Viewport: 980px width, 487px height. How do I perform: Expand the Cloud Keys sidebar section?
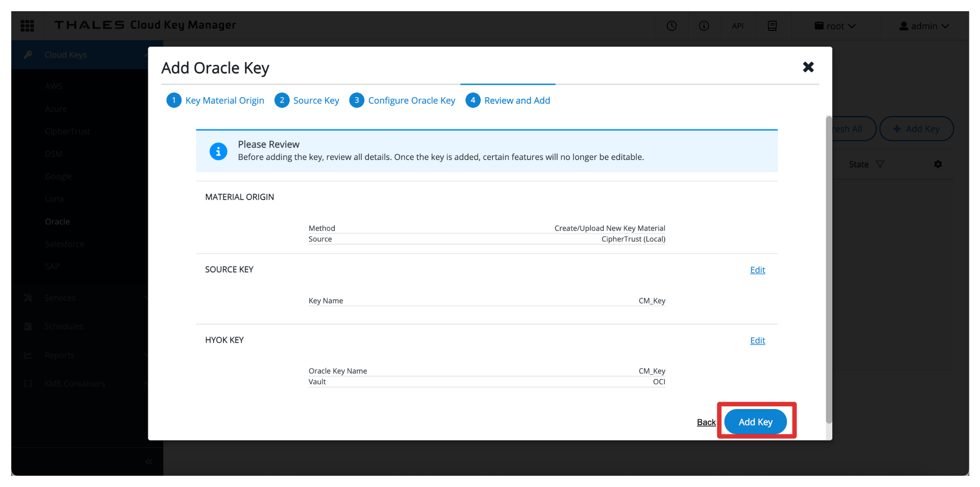66,55
